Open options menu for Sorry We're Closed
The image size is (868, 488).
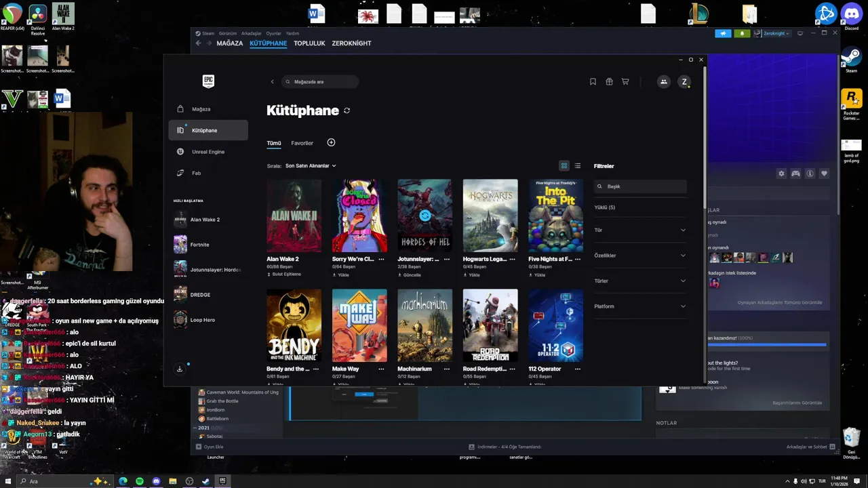(x=381, y=259)
